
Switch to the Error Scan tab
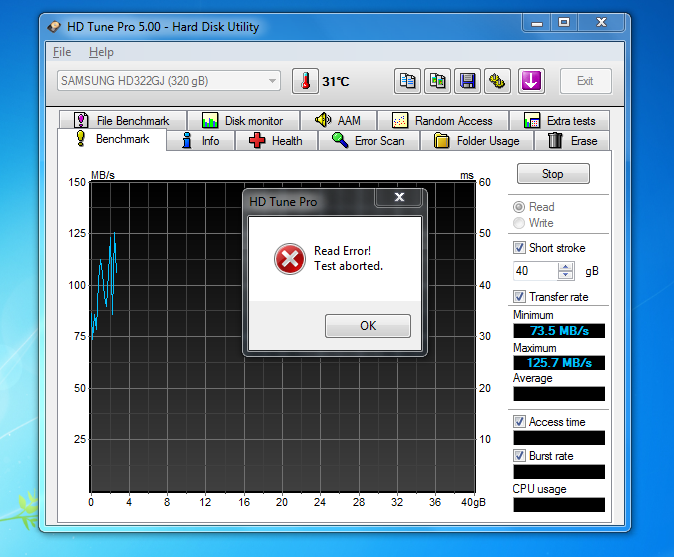(x=368, y=141)
